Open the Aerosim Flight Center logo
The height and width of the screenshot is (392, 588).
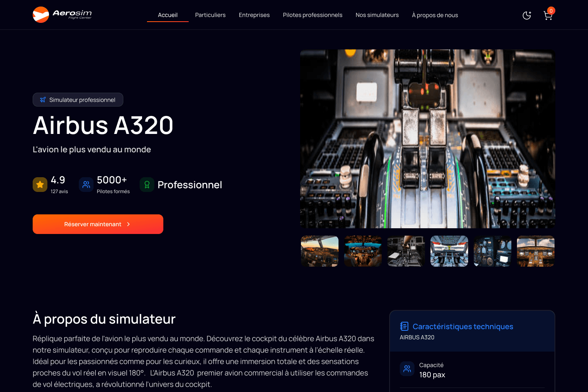click(x=62, y=15)
